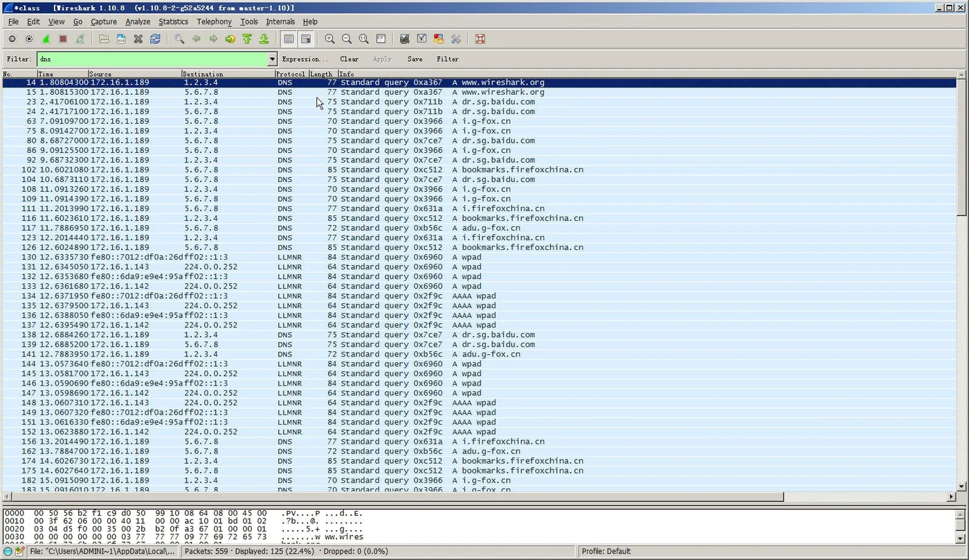Click the Filter: label button
Viewport: 969px width, 560px height.
[x=19, y=60]
